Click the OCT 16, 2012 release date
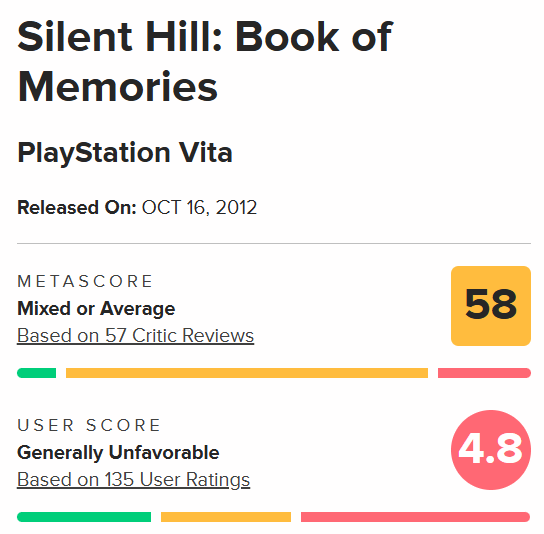This screenshot has width=544, height=534. [199, 207]
